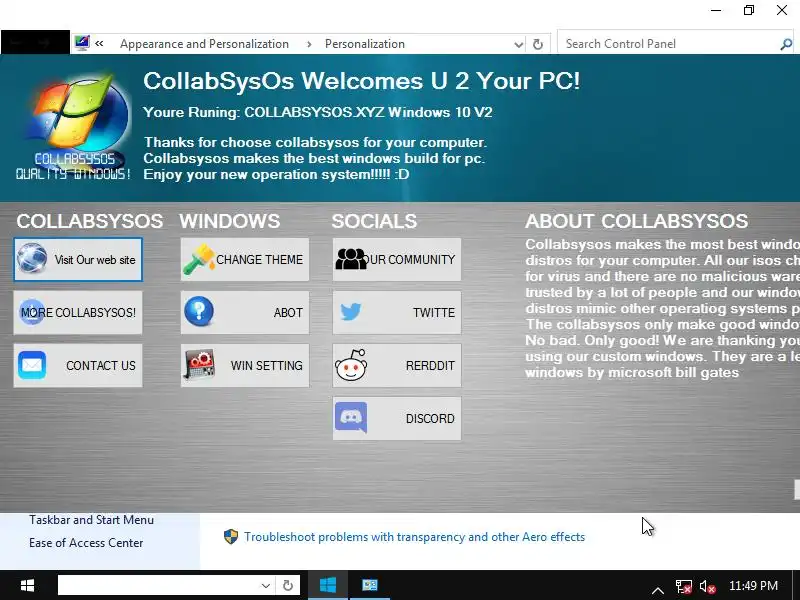Open OUR COMMUNITY button
Viewport: 800px width, 600px height.
click(x=397, y=259)
